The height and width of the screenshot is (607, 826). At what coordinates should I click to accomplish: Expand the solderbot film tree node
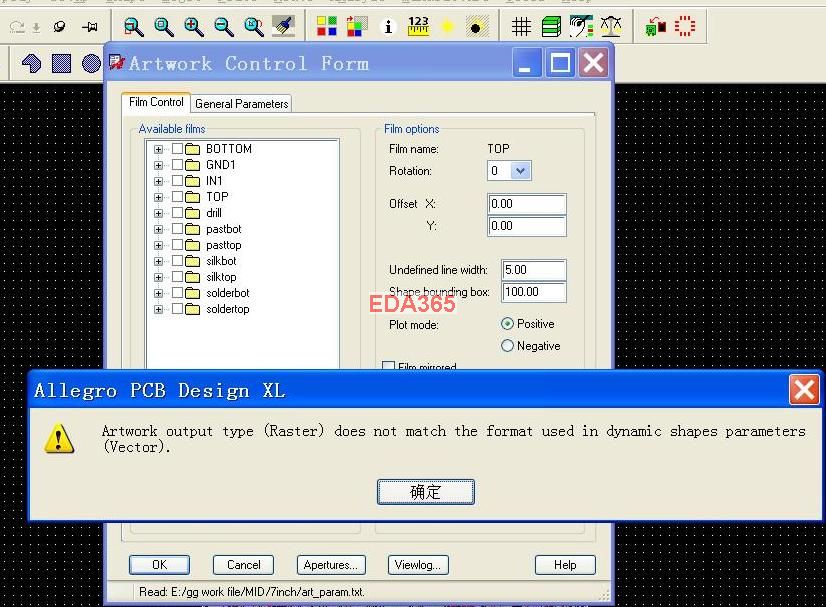coord(158,293)
